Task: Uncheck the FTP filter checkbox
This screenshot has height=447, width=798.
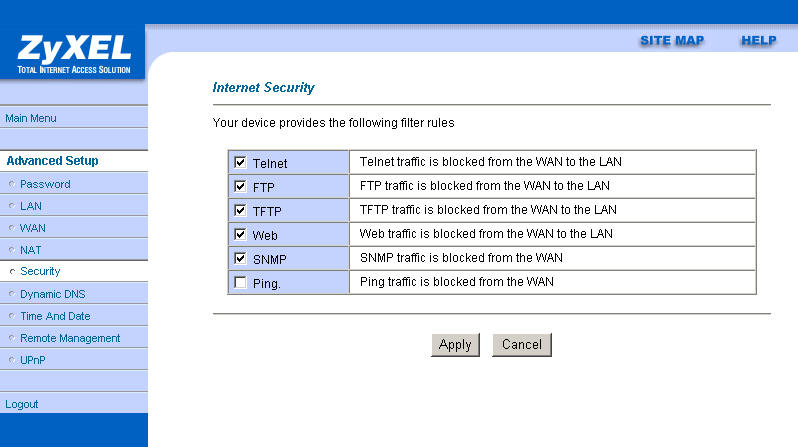Action: (x=240, y=186)
